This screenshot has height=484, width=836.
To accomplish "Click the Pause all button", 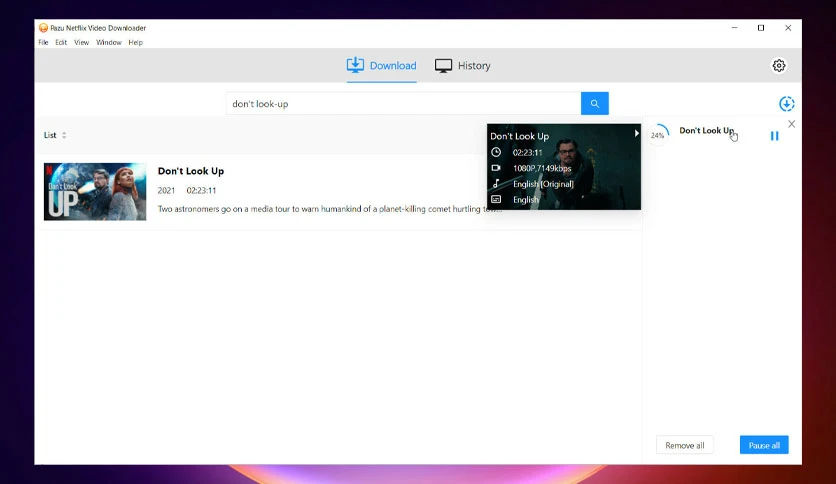I will 764,445.
